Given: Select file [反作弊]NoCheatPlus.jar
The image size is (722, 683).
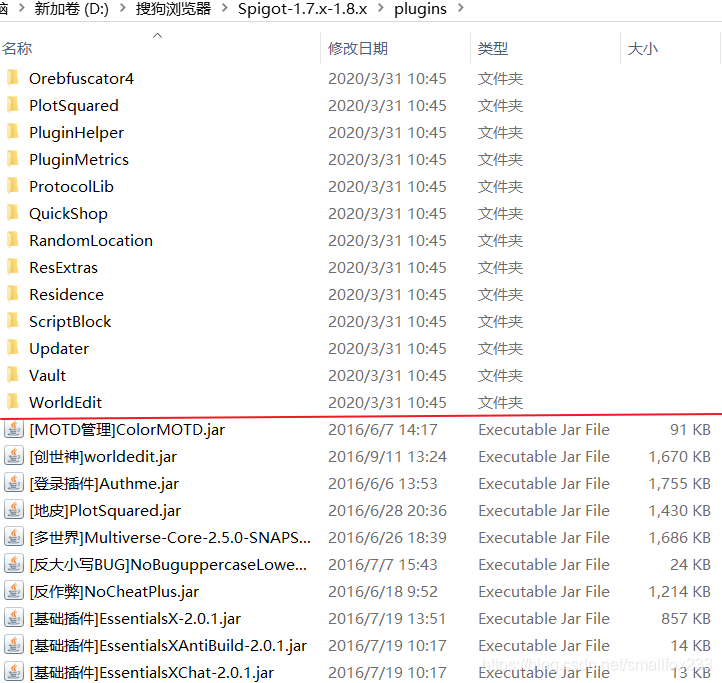Looking at the screenshot, I should [114, 592].
